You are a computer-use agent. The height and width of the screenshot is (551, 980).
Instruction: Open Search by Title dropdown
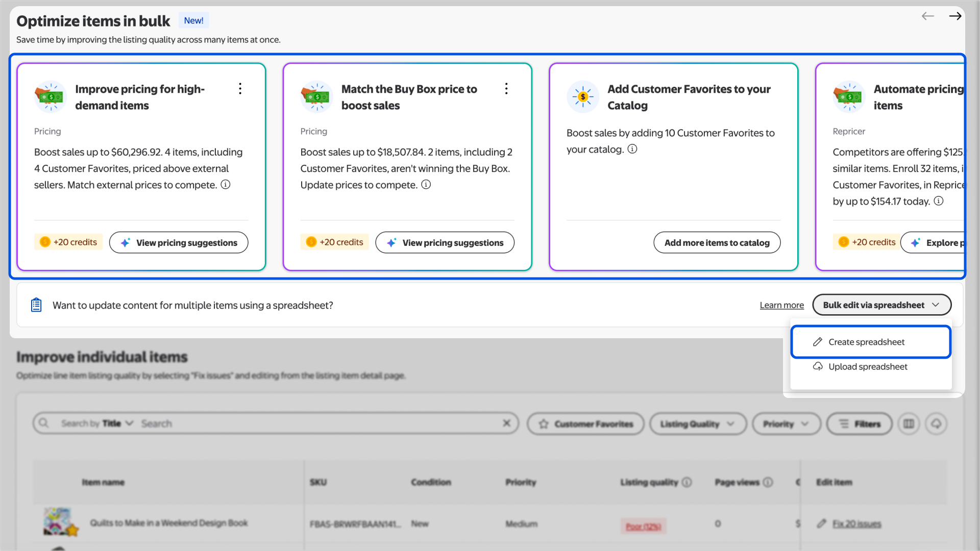97,423
